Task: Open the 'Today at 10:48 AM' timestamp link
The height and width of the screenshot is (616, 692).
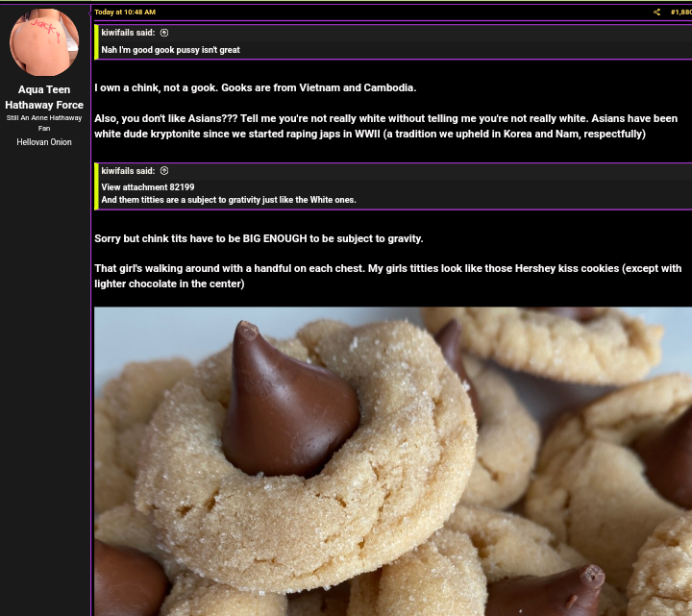Action: [125, 12]
